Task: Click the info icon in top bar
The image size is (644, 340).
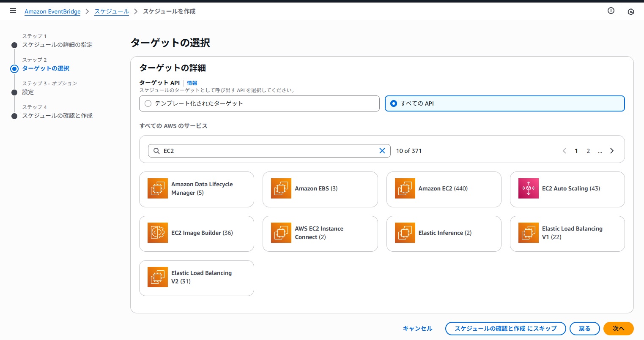Action: (611, 11)
